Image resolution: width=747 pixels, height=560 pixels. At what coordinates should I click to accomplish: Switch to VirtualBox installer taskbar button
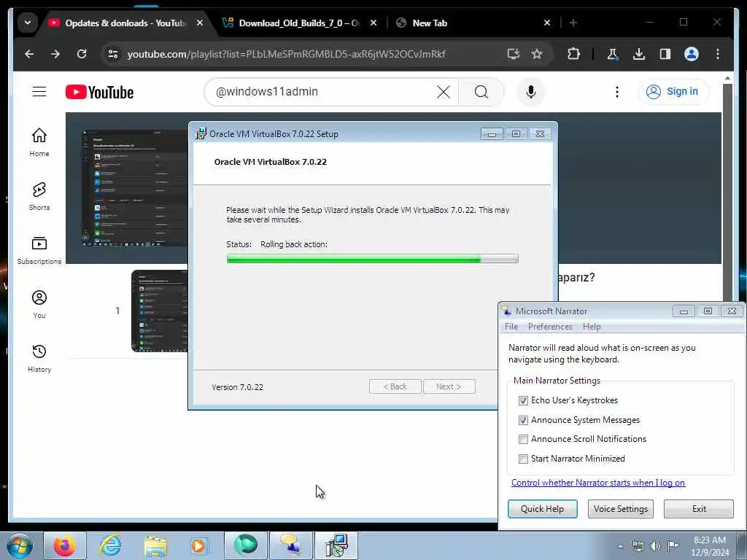pyautogui.click(x=336, y=545)
